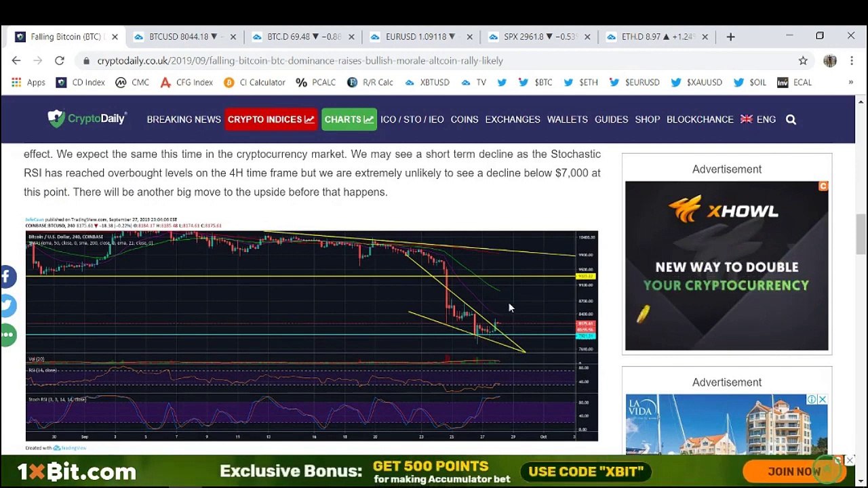The width and height of the screenshot is (868, 488).
Task: Click the JOIN NOW button
Action: (x=793, y=472)
